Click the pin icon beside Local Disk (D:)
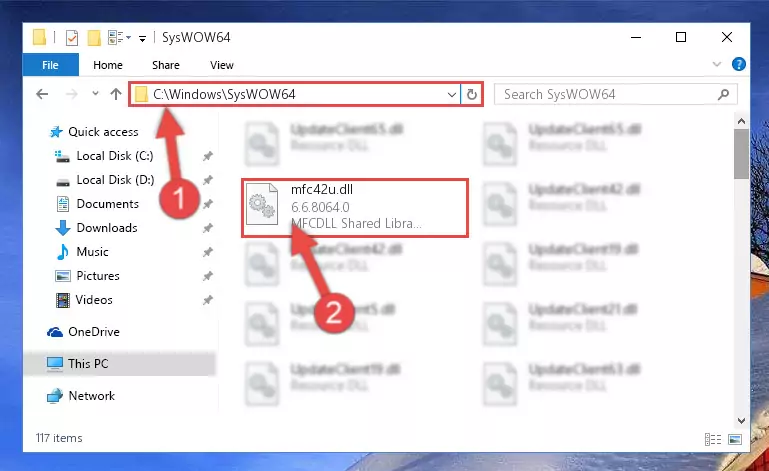The height and width of the screenshot is (471, 769). point(208,180)
